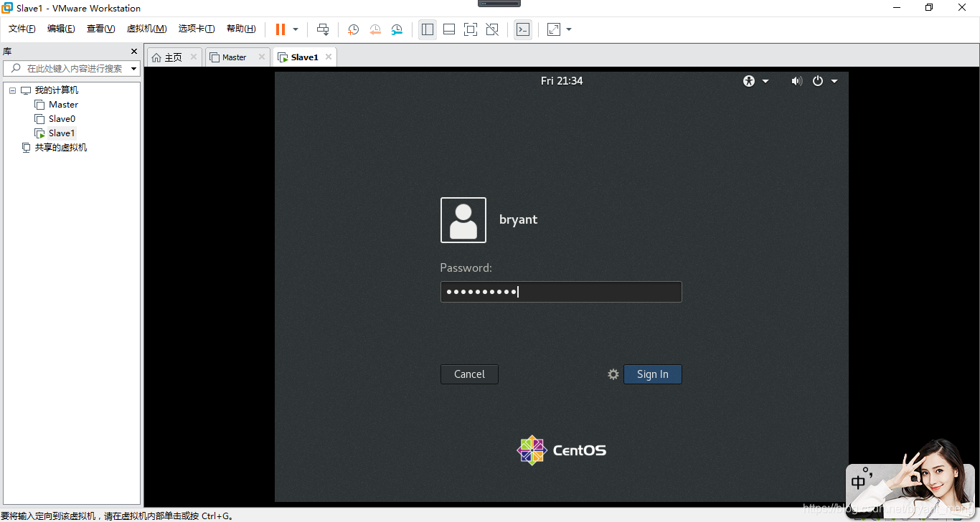Screen dimensions: 980x522
Task: Open the 查看(V) menu
Action: (x=100, y=29)
